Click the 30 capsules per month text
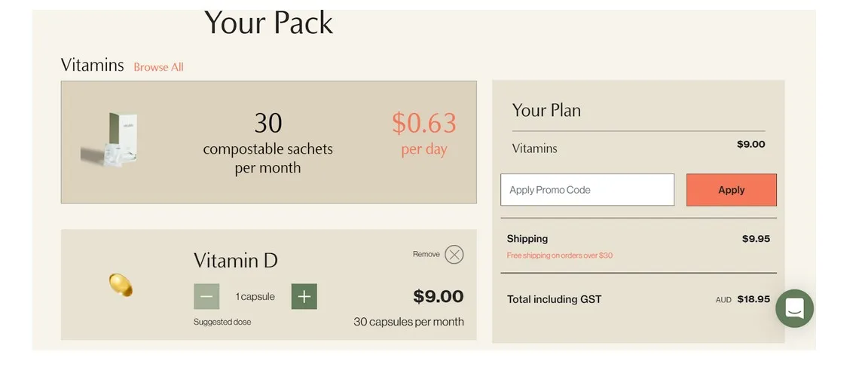Image resolution: width=868 pixels, height=370 pixels. [408, 322]
